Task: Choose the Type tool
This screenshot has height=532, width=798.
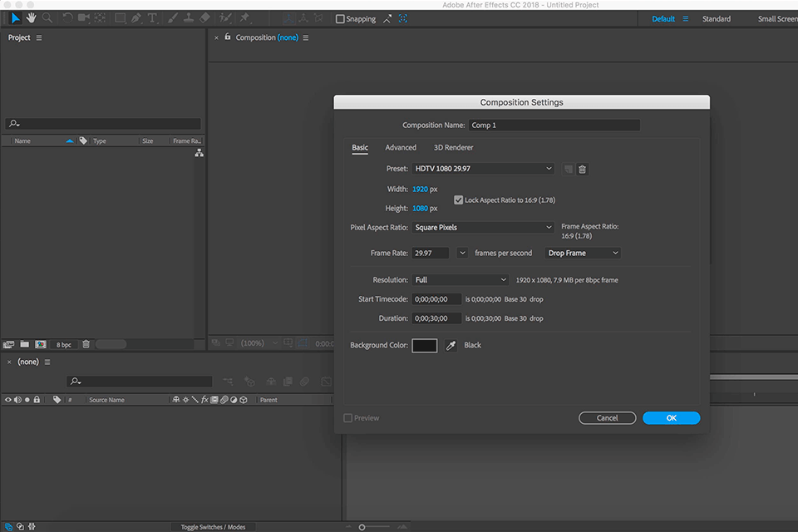Action: pos(151,18)
